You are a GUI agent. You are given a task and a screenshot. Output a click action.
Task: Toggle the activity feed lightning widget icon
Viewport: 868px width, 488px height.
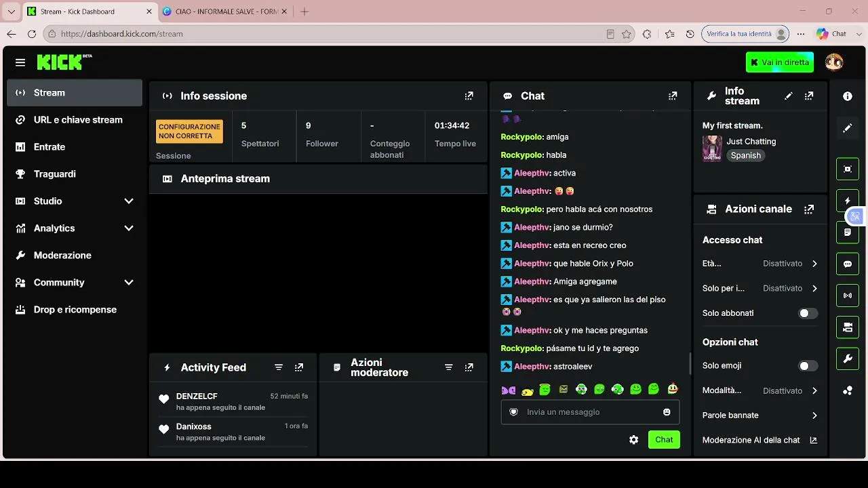(848, 201)
